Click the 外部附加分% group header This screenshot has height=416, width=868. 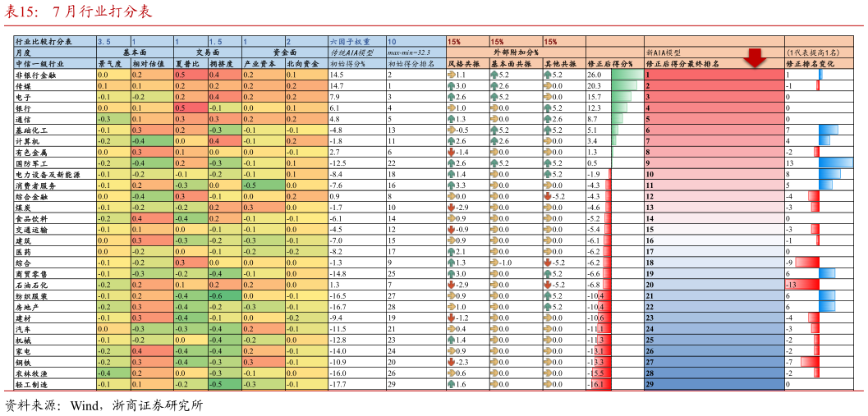pos(515,52)
